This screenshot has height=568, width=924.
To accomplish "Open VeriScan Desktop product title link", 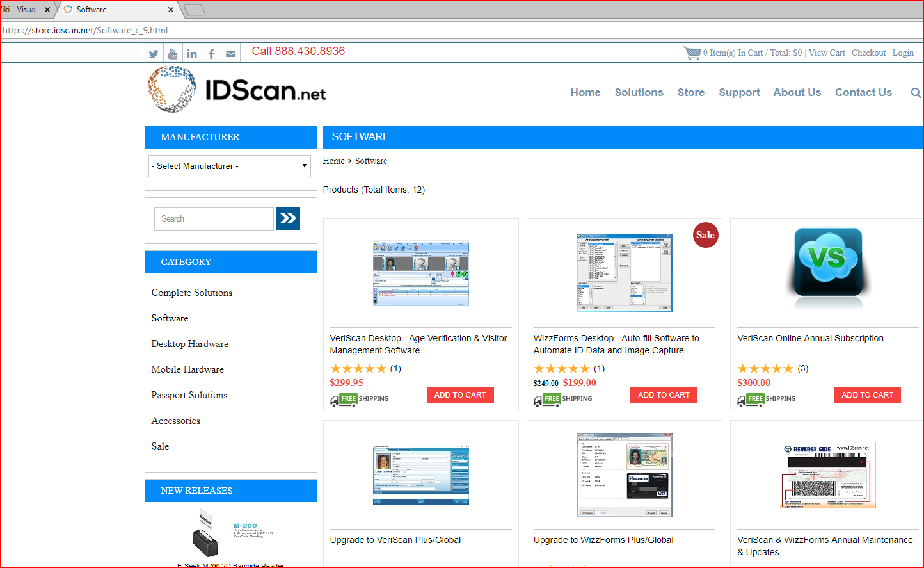I will click(418, 345).
